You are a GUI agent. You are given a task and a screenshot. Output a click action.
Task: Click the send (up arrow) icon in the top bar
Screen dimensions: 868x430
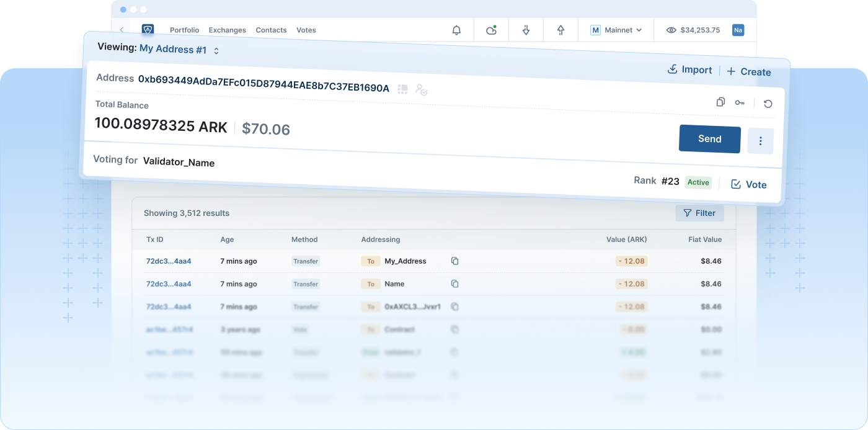[x=560, y=30]
